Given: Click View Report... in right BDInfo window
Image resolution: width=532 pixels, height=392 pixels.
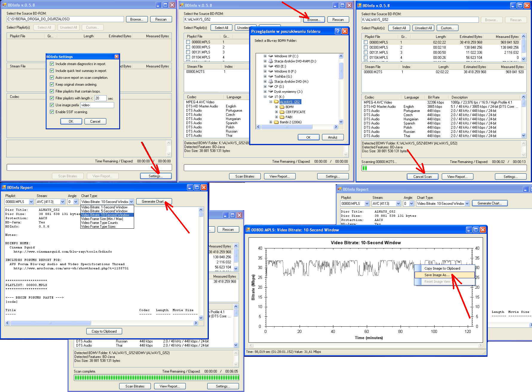Looking at the screenshot, I should pos(458,177).
